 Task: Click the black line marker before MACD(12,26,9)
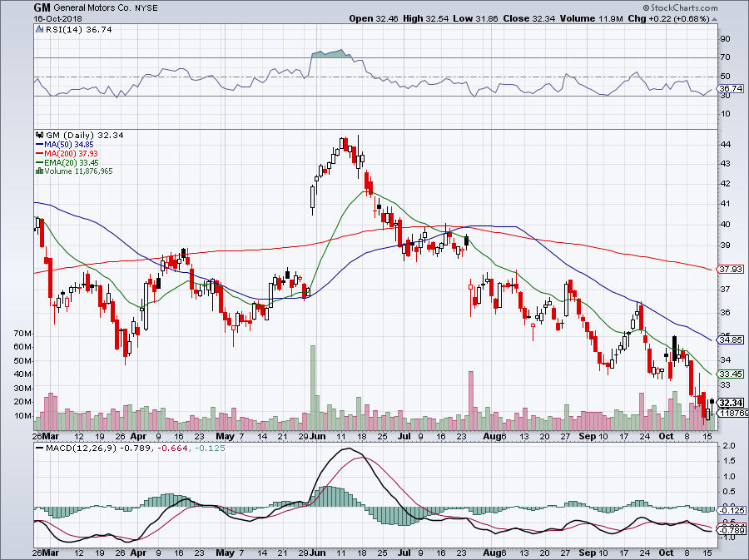tap(40, 448)
